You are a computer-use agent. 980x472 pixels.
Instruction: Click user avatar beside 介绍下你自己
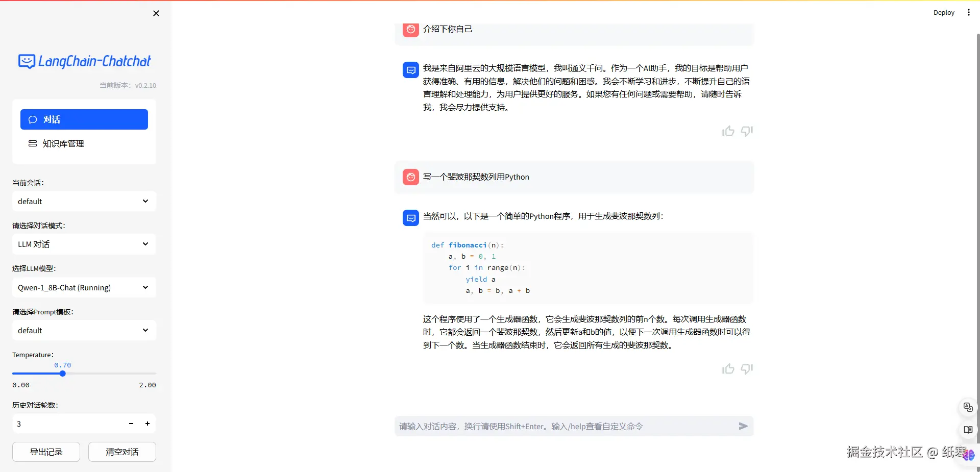tap(411, 29)
